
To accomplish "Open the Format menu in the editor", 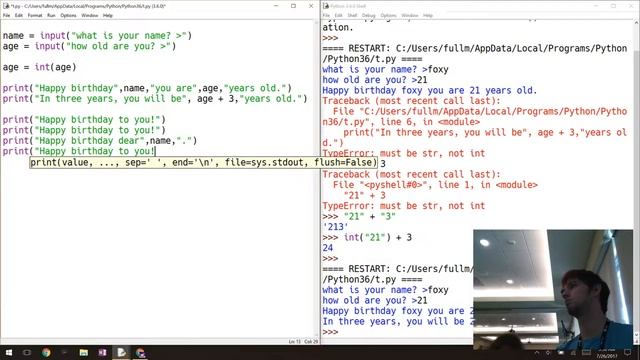I will point(35,16).
